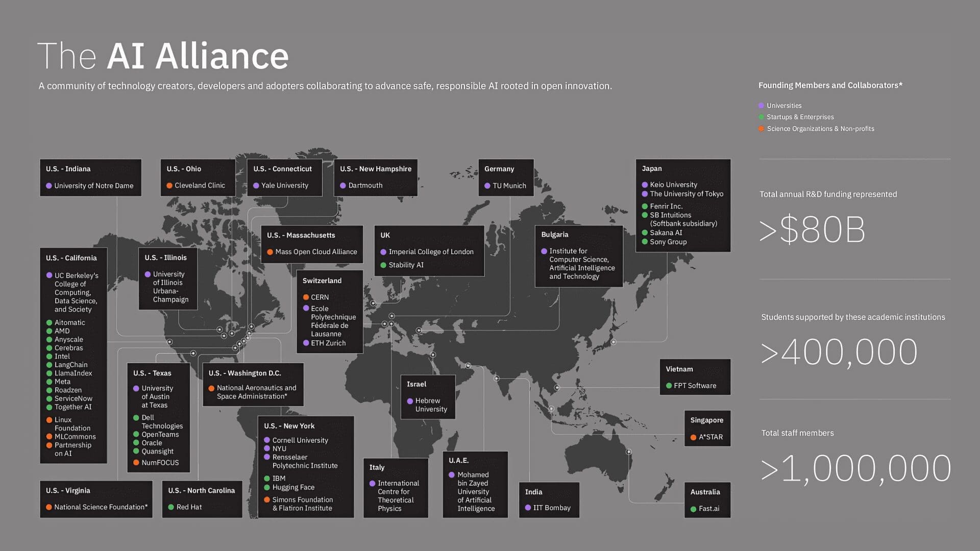The width and height of the screenshot is (980, 551).
Task: Select "Anyscale" in California list
Action: pyautogui.click(x=69, y=340)
